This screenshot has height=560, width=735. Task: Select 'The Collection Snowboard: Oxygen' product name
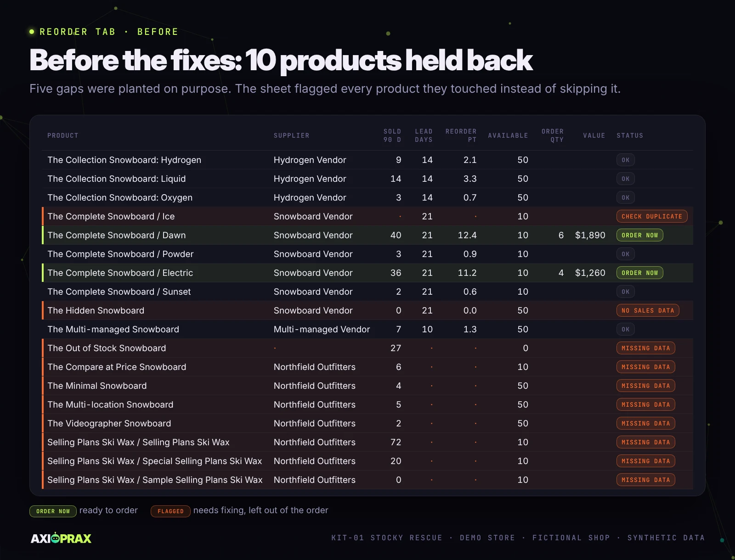pyautogui.click(x=120, y=197)
